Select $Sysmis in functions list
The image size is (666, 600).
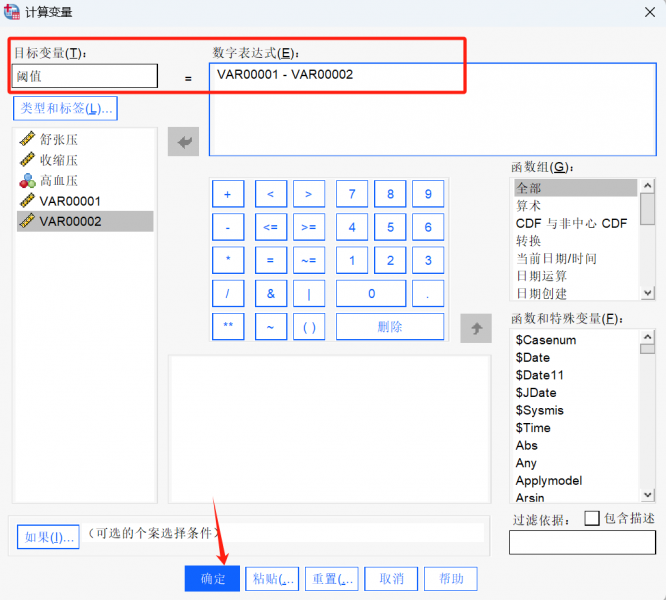tap(576, 410)
